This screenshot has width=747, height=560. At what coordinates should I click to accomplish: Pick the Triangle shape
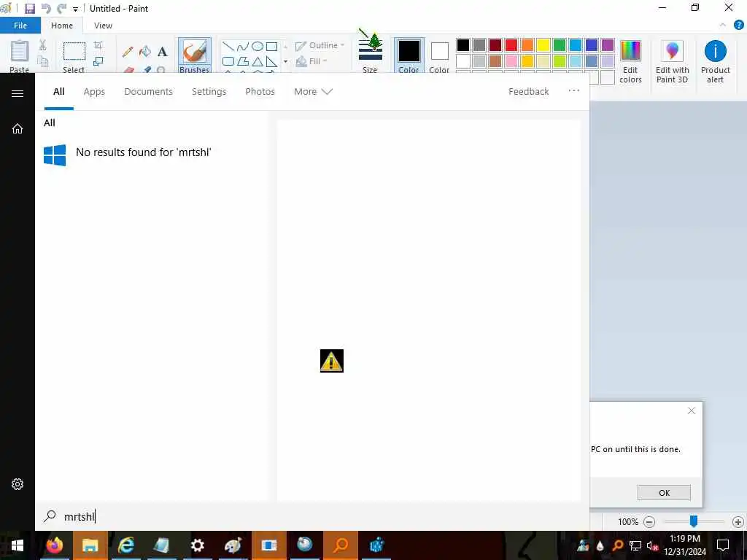coord(258,61)
